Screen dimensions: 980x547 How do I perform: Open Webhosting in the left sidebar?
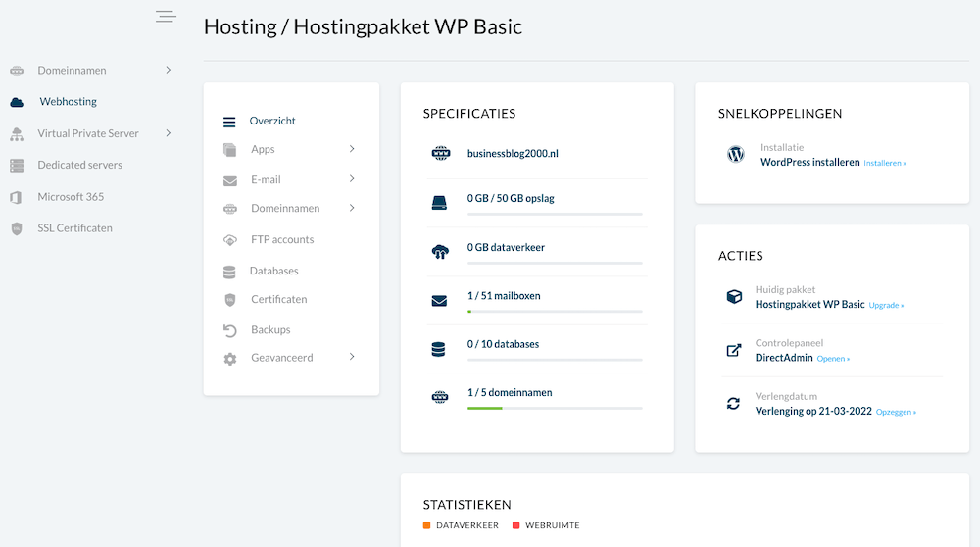(x=69, y=101)
